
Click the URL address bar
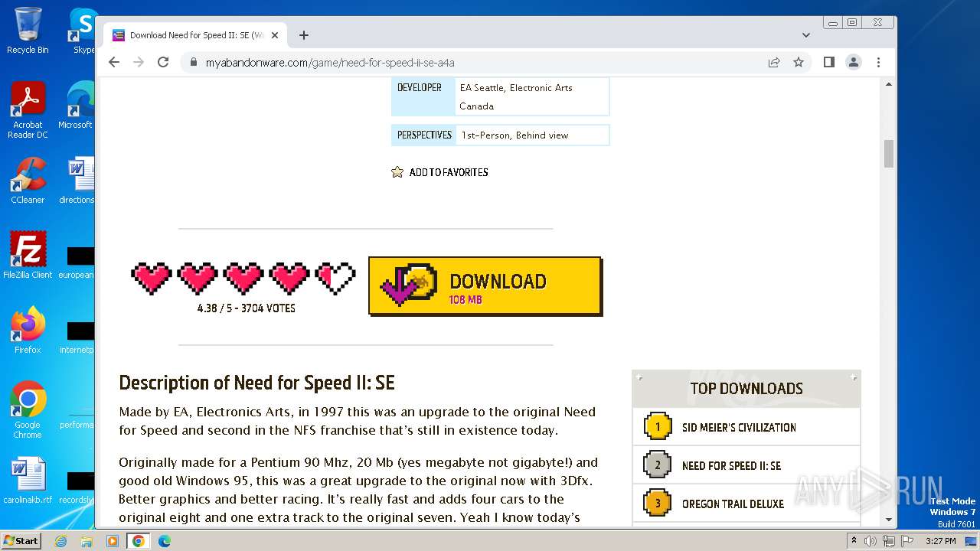click(x=473, y=63)
